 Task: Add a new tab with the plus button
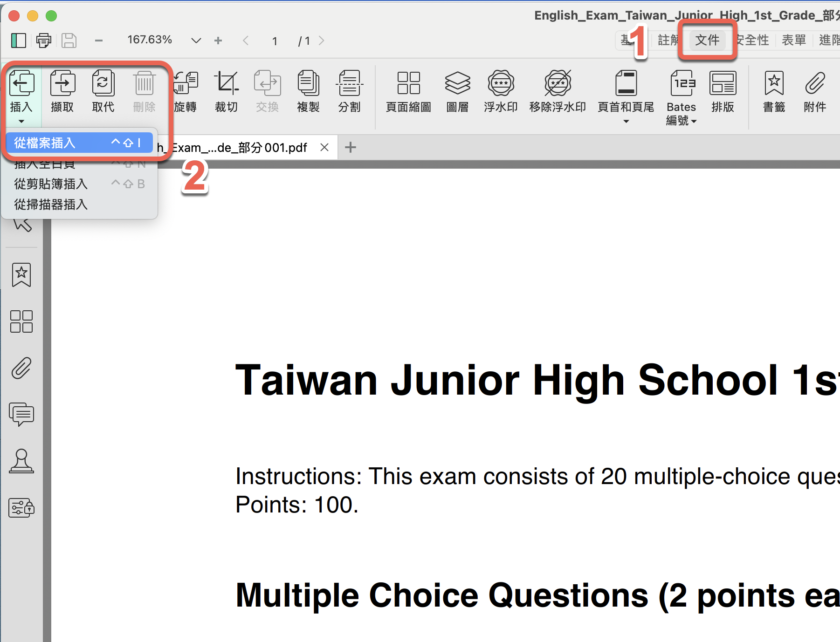(x=351, y=147)
